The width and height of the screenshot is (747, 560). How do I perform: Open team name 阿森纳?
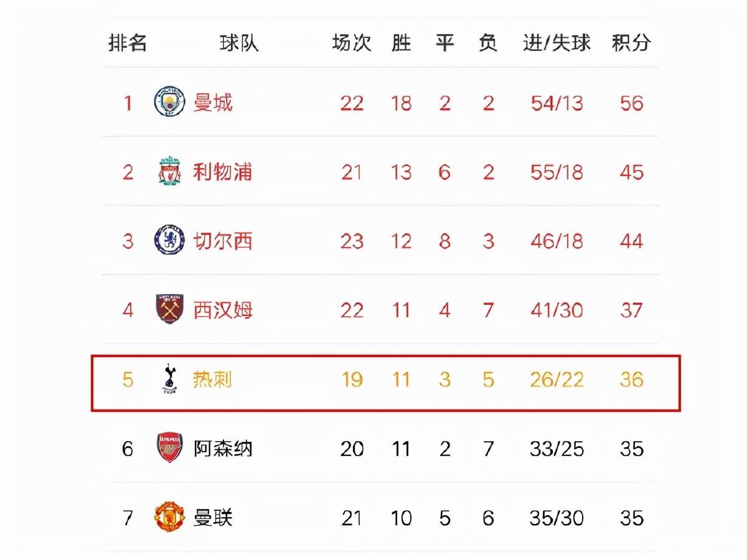223,448
